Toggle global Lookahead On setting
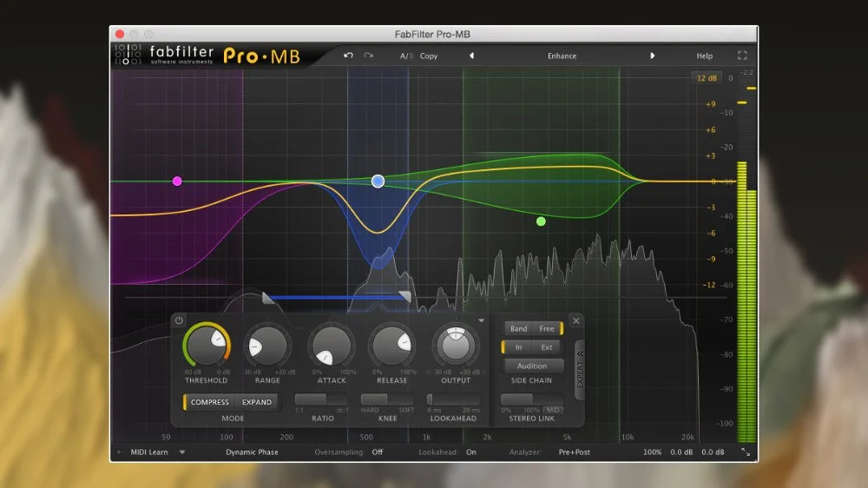This screenshot has height=488, width=868. coord(471,452)
